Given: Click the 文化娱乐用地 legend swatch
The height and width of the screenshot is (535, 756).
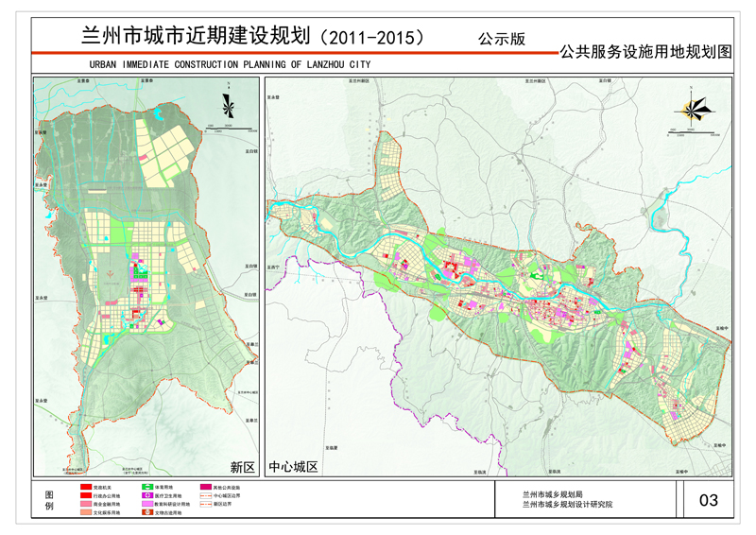Looking at the screenshot, I should coord(85,513).
